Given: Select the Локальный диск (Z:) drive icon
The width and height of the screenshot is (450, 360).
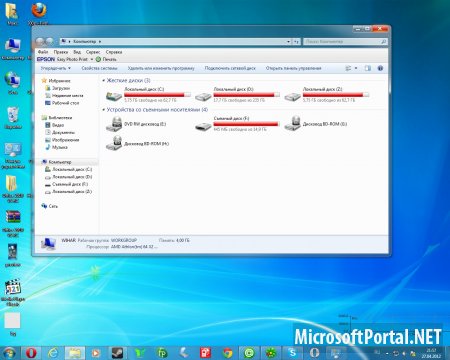Looking at the screenshot, I should coord(293,96).
